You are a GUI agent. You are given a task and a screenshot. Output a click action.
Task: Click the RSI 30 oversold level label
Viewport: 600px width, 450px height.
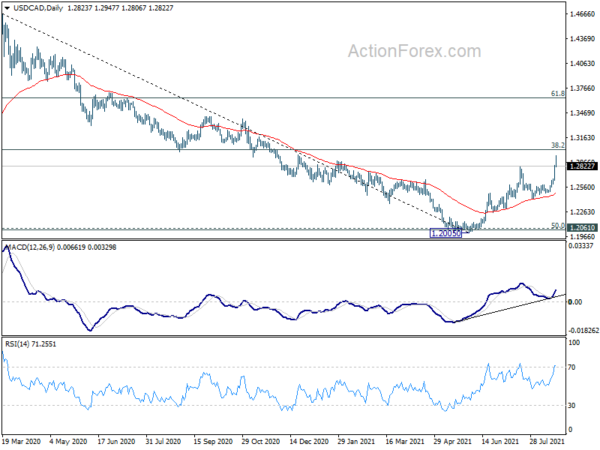coord(572,405)
